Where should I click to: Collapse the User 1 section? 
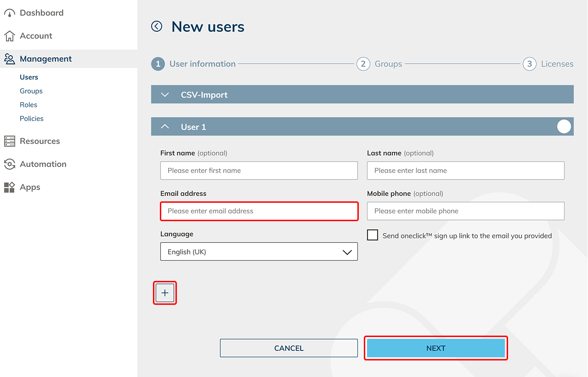[x=165, y=127]
